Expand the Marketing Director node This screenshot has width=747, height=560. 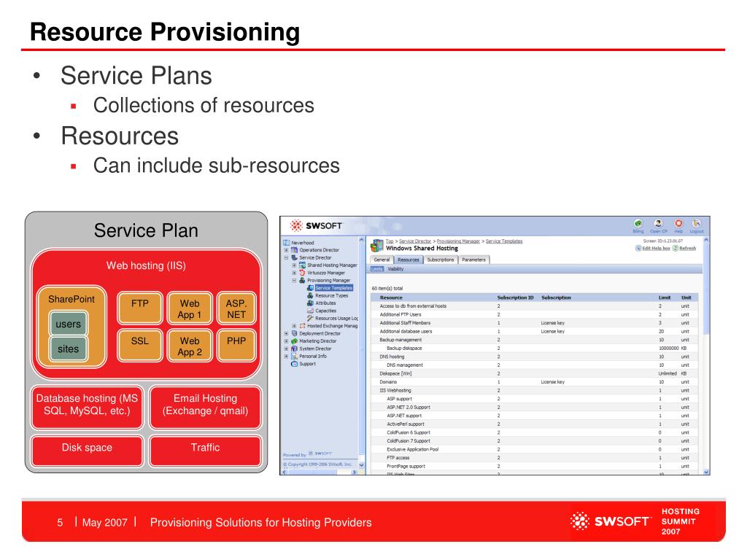[x=286, y=341]
